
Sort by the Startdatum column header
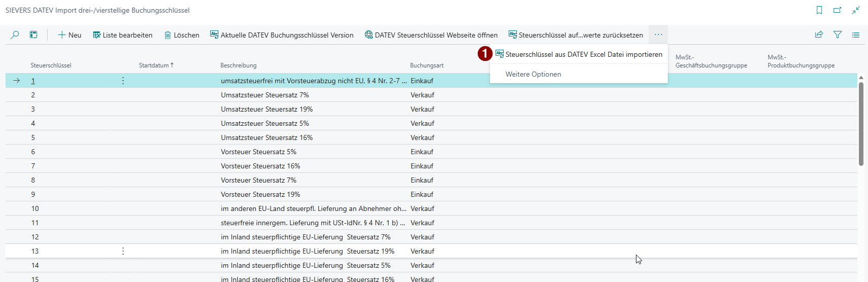pos(154,65)
